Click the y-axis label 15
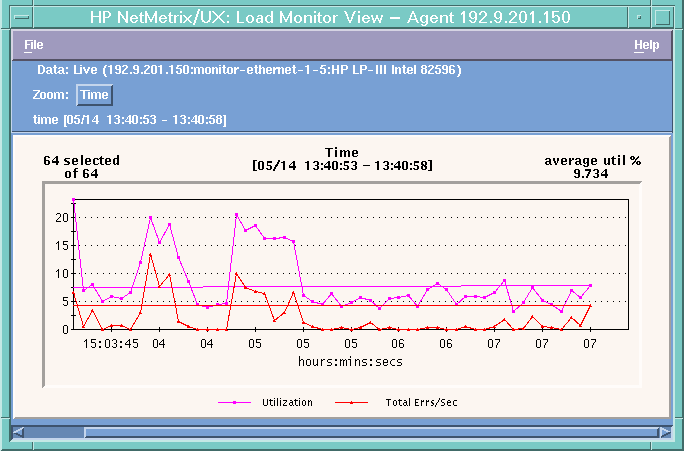The height and width of the screenshot is (451, 684). pos(62,246)
